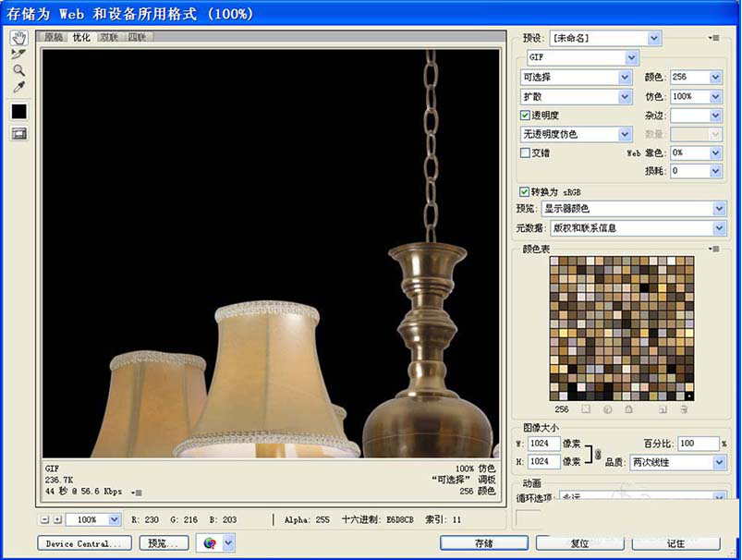Lock the selected color in the color table

pyautogui.click(x=627, y=409)
